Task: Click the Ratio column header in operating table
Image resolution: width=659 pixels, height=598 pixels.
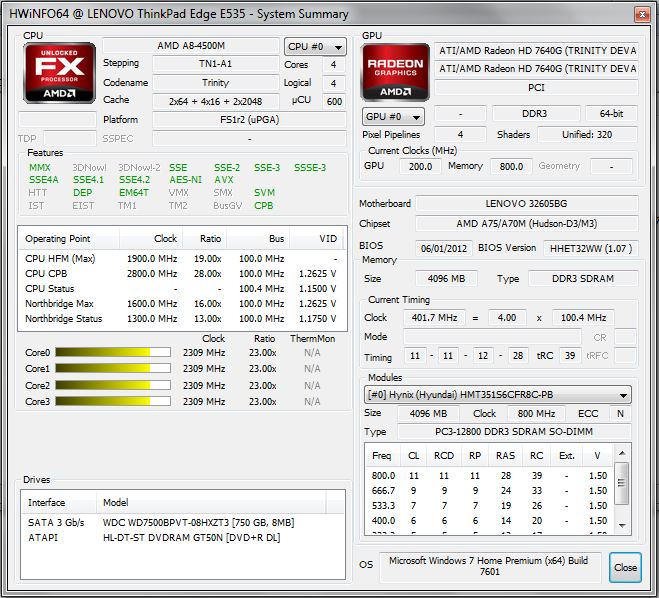Action: click(205, 239)
